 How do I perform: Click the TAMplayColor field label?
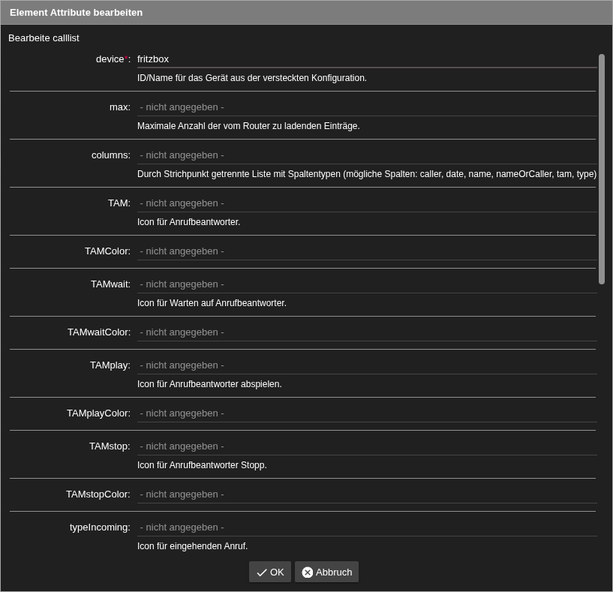[x=99, y=413]
